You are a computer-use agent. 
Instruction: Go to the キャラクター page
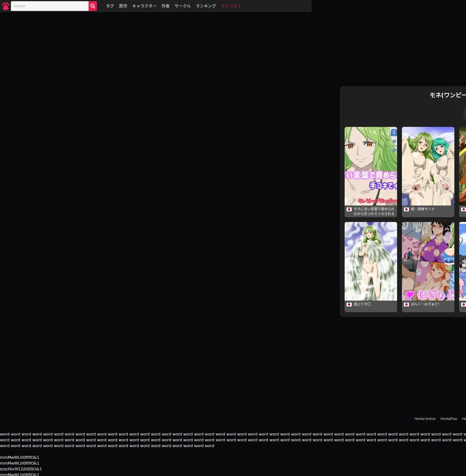point(144,6)
